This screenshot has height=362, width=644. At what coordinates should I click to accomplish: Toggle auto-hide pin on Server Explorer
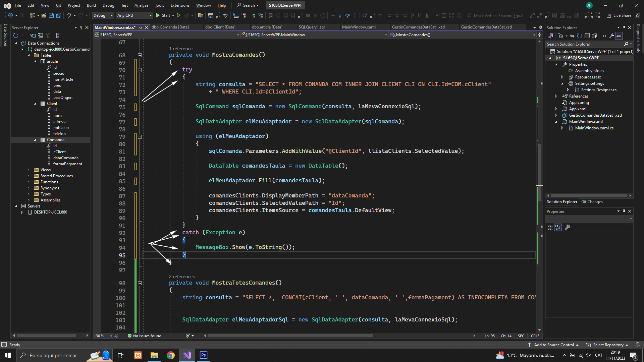(x=81, y=27)
